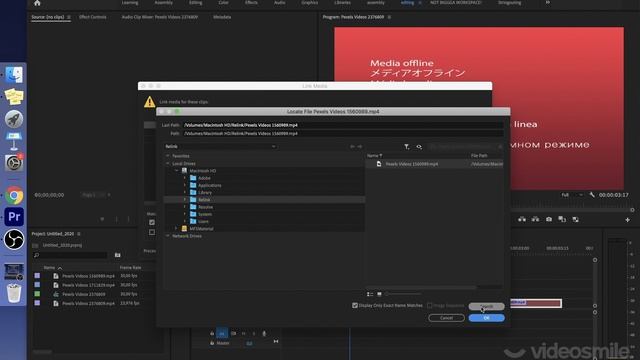
Task: Click green label swatch of Pexels Videos 2376809 sequence
Action: (37, 294)
